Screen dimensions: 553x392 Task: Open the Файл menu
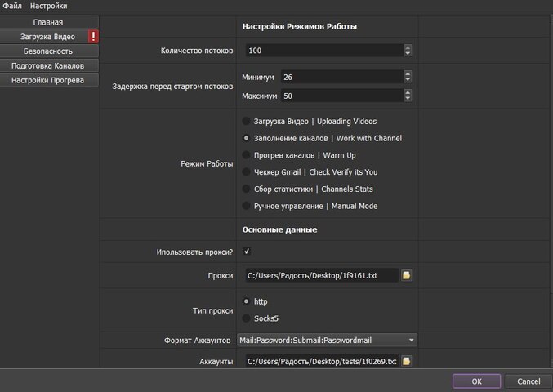[x=12, y=6]
